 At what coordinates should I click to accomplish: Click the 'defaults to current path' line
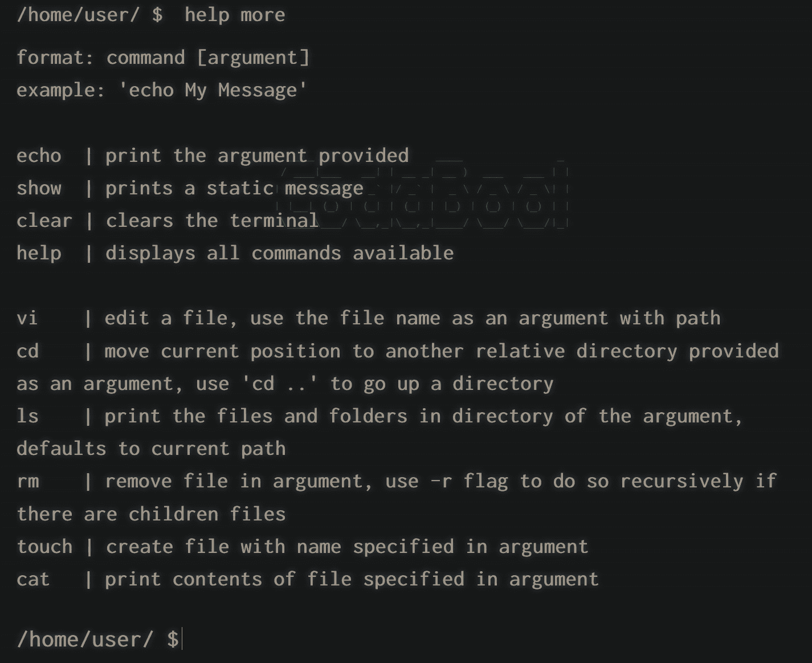[151, 449]
